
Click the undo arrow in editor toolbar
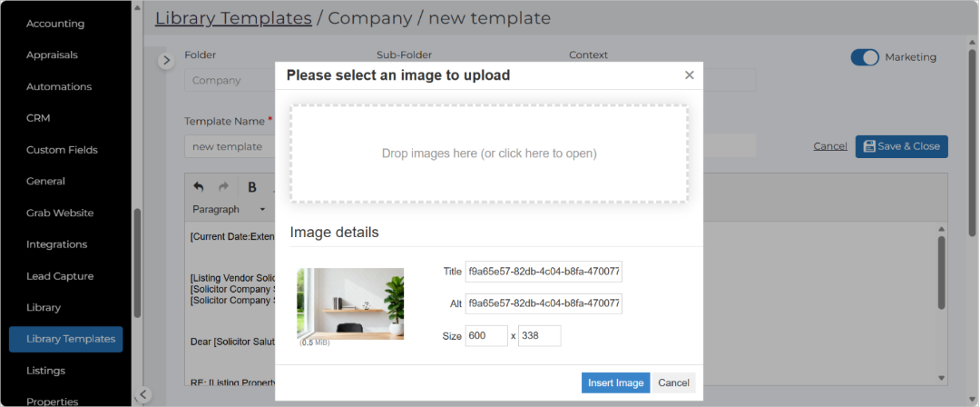click(x=198, y=186)
